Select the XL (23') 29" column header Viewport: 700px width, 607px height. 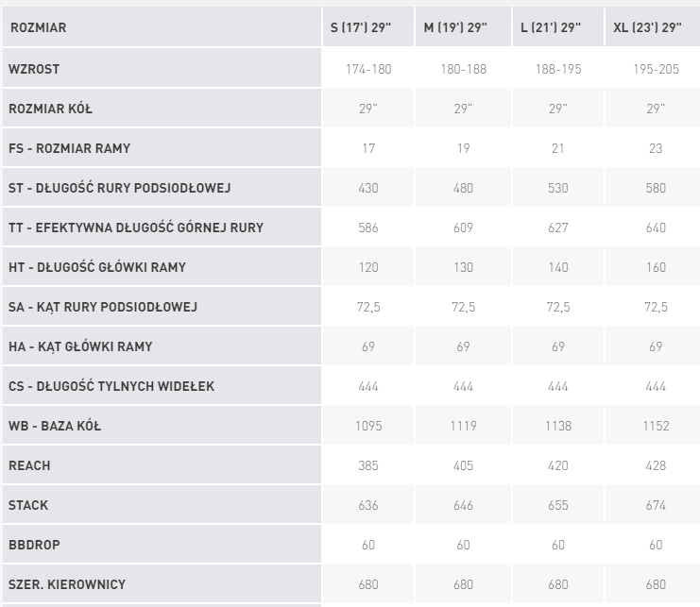click(647, 28)
